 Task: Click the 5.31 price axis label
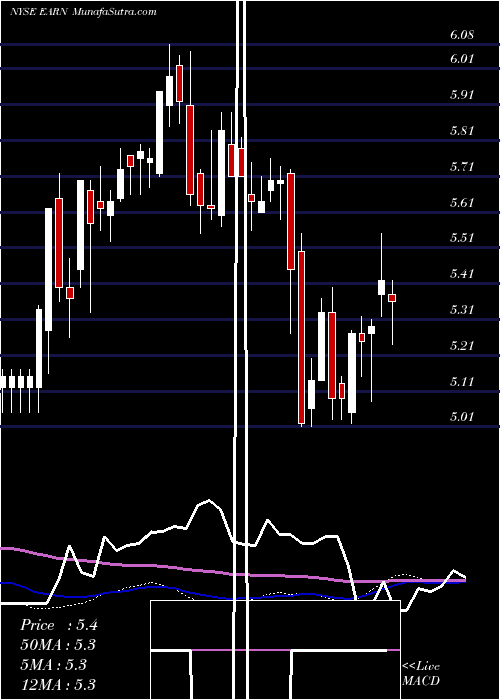click(x=462, y=309)
